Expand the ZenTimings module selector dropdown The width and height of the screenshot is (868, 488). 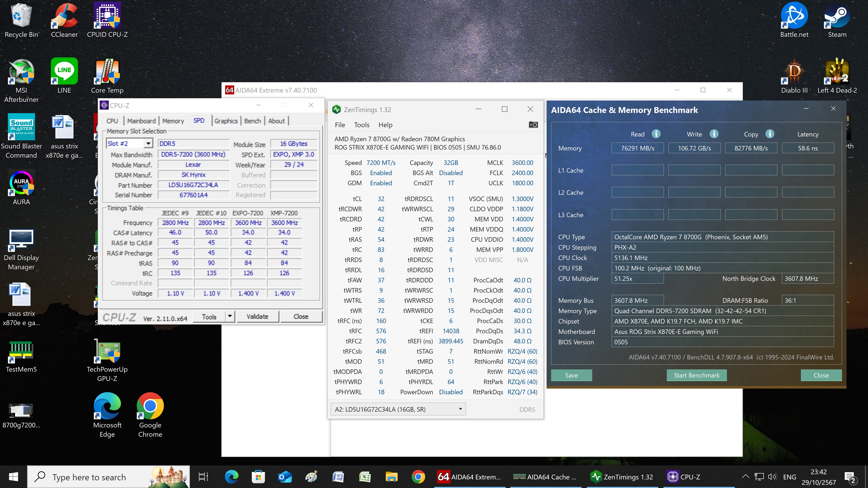tap(460, 409)
